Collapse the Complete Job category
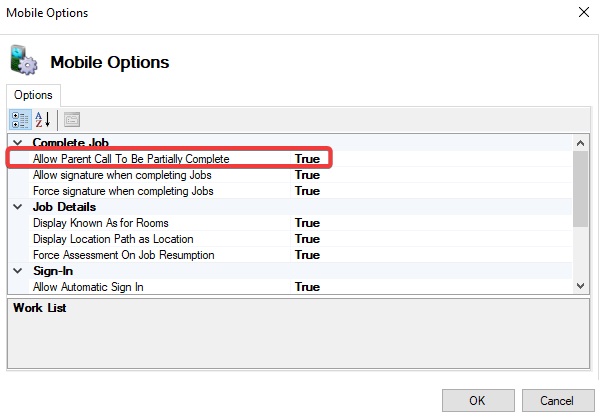 point(18,143)
